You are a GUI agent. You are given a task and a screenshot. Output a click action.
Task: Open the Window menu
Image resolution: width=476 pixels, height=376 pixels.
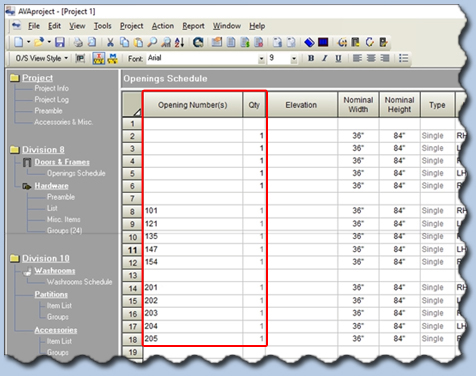tap(227, 26)
